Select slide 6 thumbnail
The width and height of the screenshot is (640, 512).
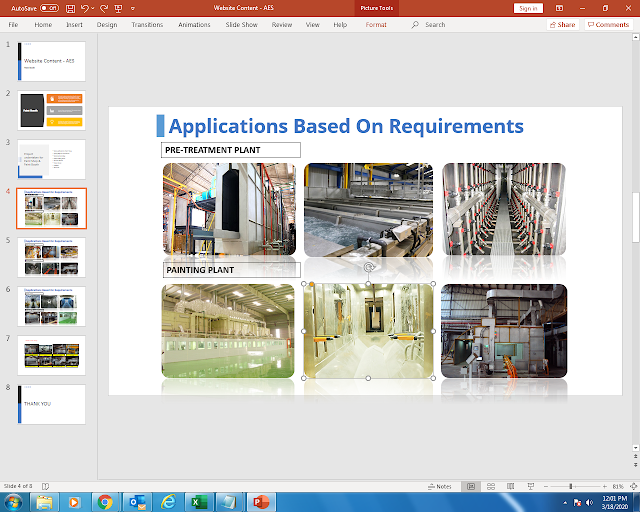51,306
